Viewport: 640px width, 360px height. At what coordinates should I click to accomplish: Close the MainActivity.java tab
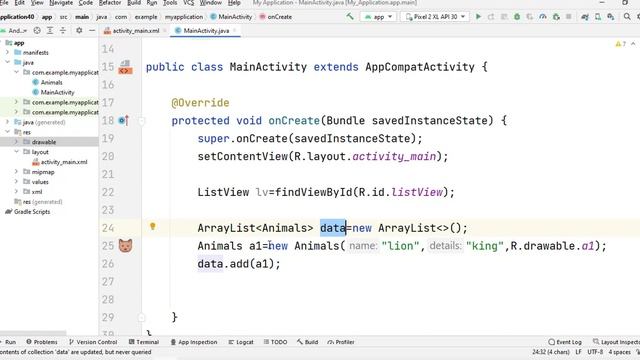click(x=235, y=31)
